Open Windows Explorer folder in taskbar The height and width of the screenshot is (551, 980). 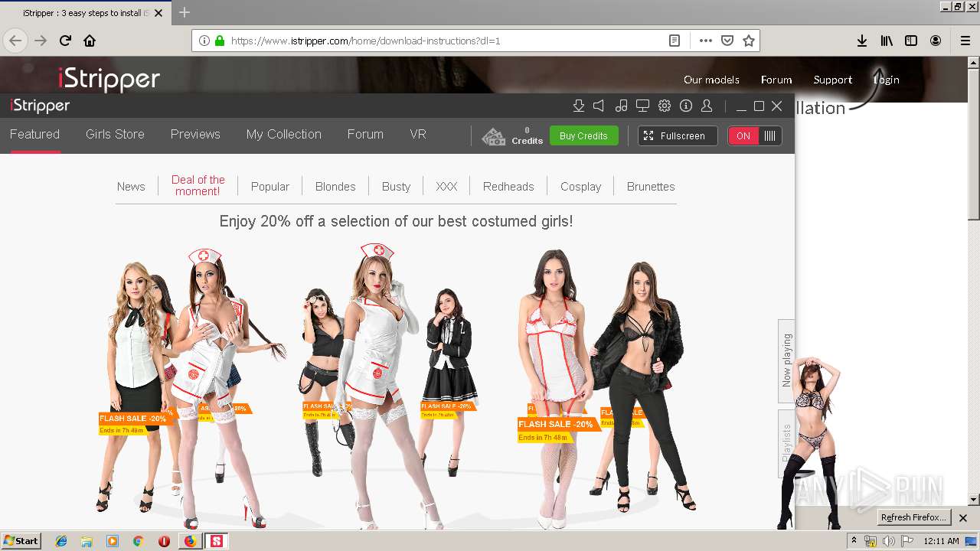[x=87, y=541]
